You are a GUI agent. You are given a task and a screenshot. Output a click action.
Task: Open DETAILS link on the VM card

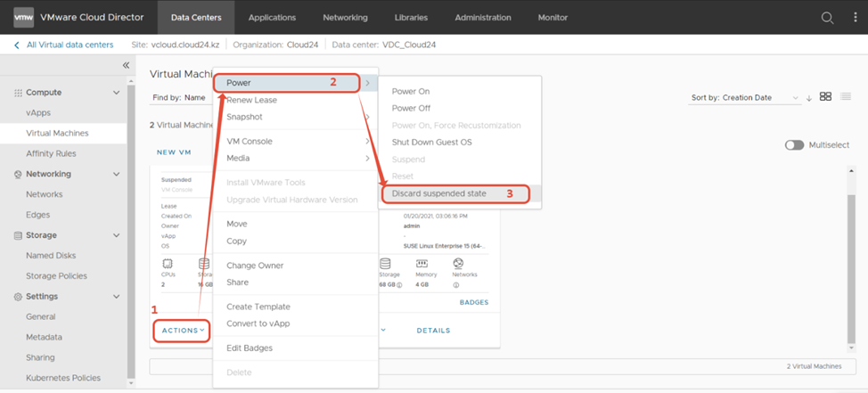tap(433, 331)
